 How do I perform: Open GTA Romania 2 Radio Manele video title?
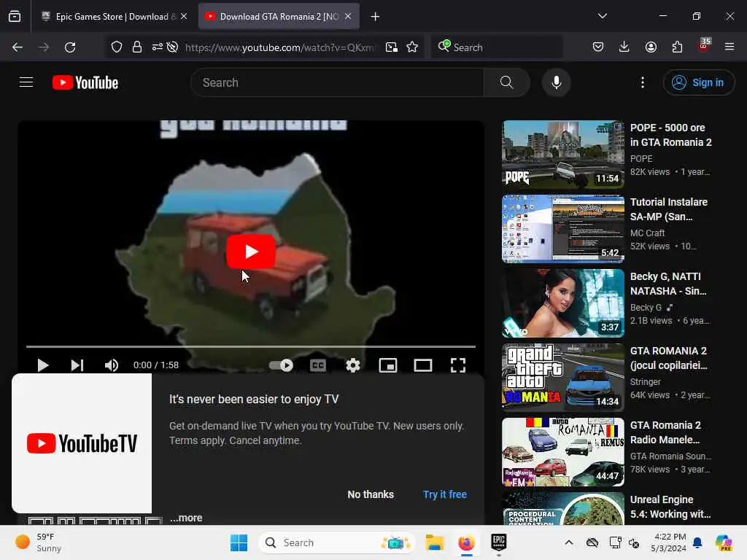[665, 432]
